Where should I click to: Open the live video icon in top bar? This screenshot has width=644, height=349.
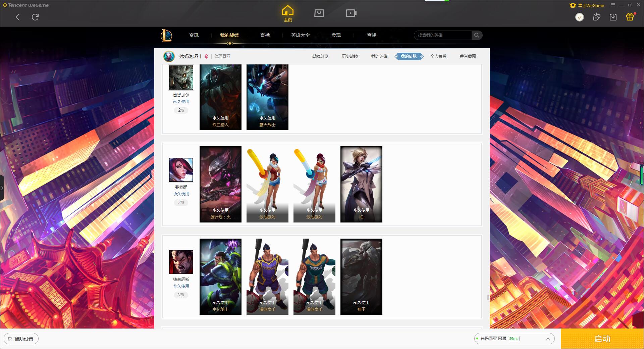coord(351,13)
